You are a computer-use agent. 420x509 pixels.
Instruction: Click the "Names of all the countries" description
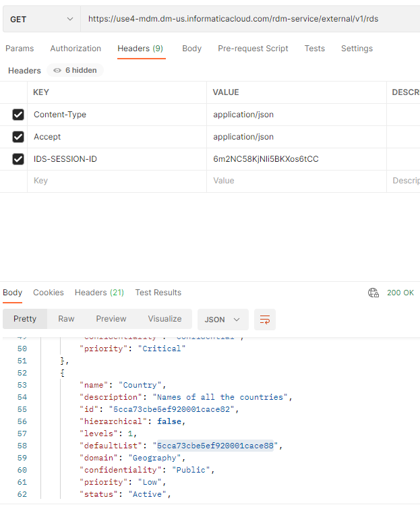220,397
